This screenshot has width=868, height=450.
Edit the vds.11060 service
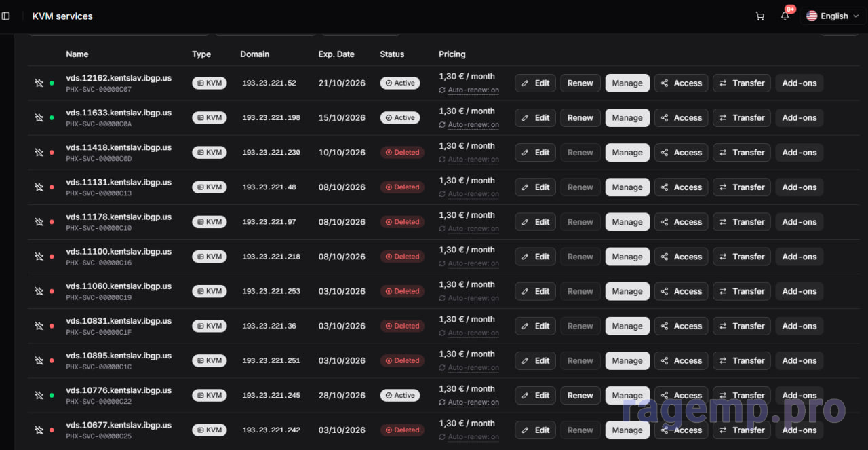[536, 291]
